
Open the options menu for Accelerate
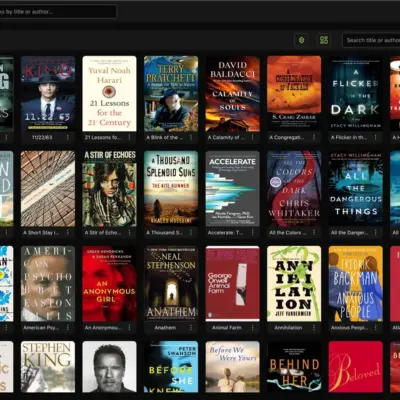pos(252,233)
